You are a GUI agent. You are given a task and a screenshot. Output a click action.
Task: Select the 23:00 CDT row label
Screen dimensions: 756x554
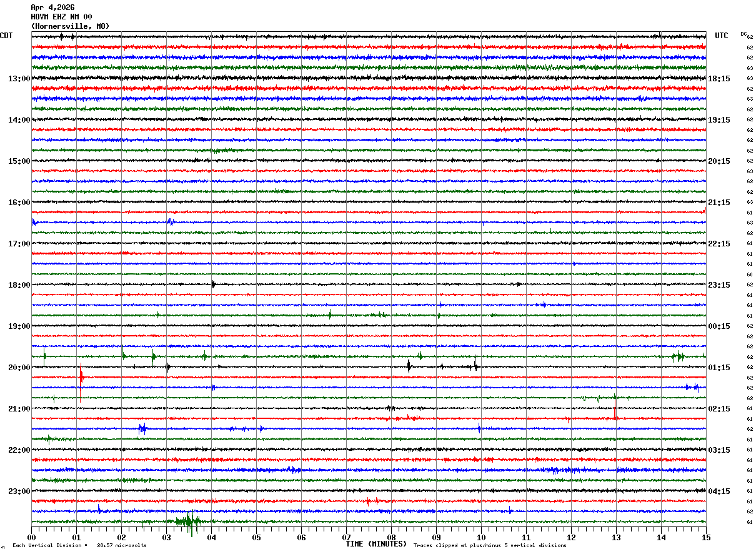click(19, 491)
